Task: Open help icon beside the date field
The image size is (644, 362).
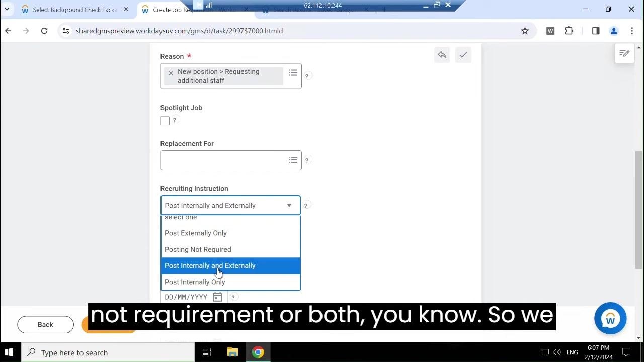Action: [233, 297]
